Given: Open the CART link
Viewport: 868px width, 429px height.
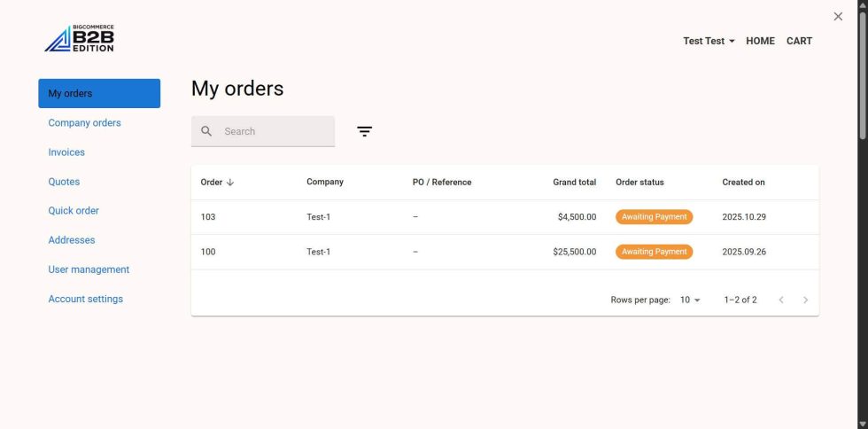Looking at the screenshot, I should coord(799,41).
